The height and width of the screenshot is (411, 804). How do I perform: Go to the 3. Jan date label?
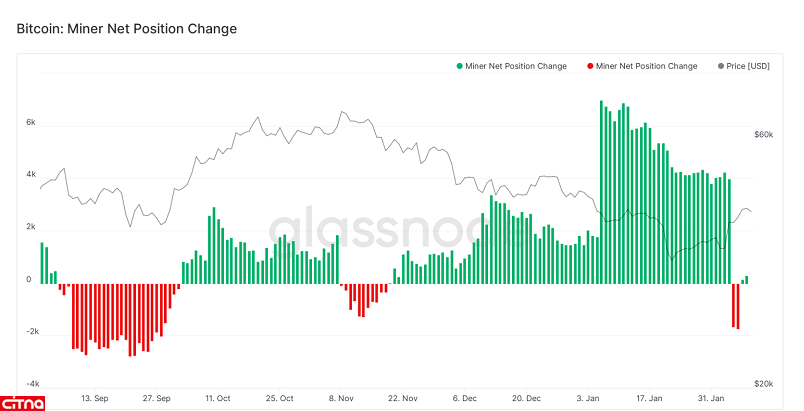(x=589, y=398)
